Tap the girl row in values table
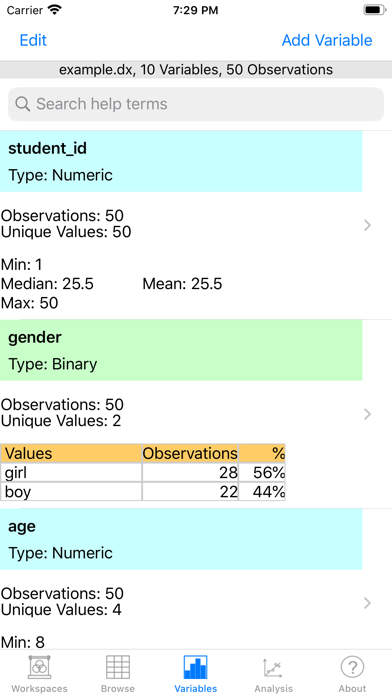Viewport: 392px width, 696px height. [143, 473]
